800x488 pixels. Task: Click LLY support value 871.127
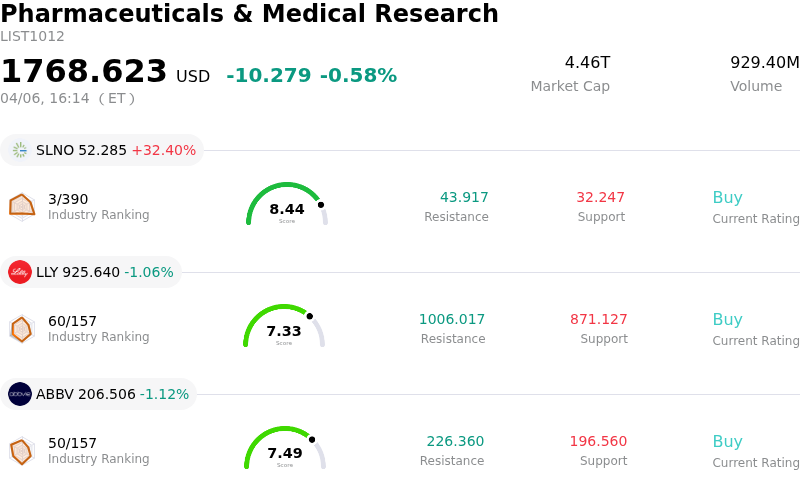[x=599, y=320]
